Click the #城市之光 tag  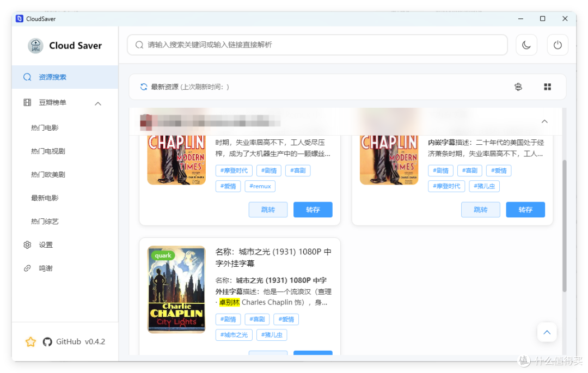(x=234, y=335)
